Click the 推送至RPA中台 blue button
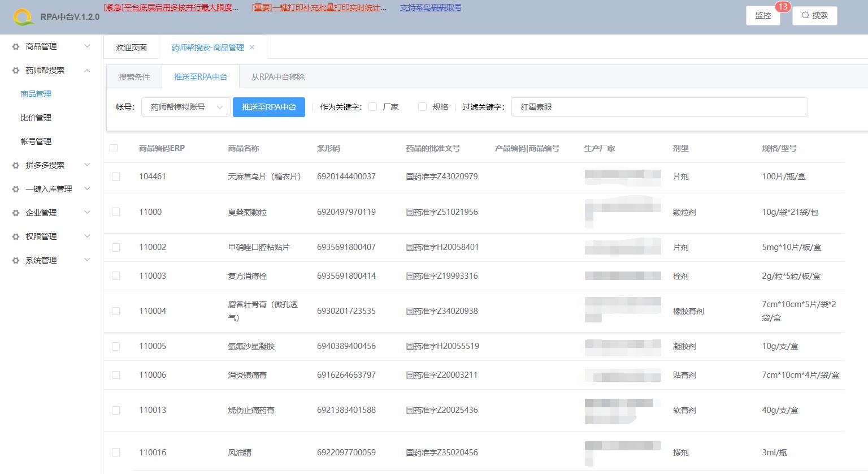 pos(268,106)
